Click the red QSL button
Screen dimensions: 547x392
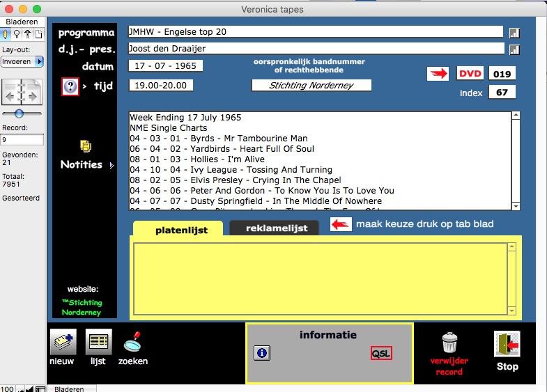click(x=381, y=353)
